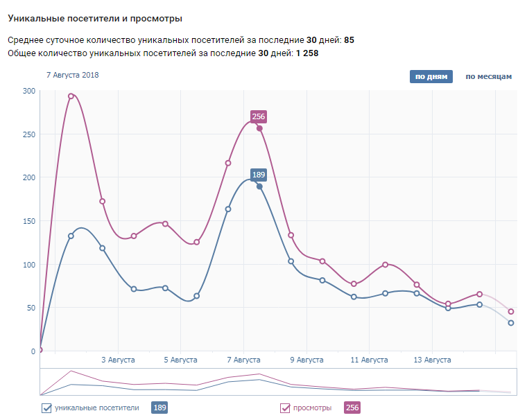This screenshot has height=420, width=527.
Task: Click the mini overview chart range selector
Action: (278, 381)
